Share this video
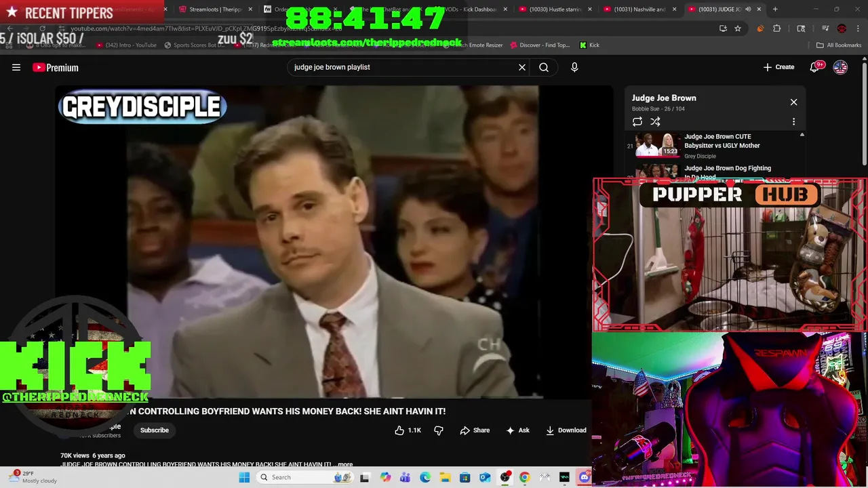The height and width of the screenshot is (488, 868). [x=475, y=430]
